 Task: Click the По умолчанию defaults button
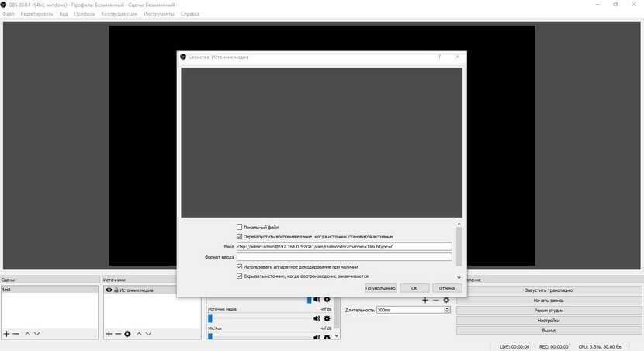point(380,288)
